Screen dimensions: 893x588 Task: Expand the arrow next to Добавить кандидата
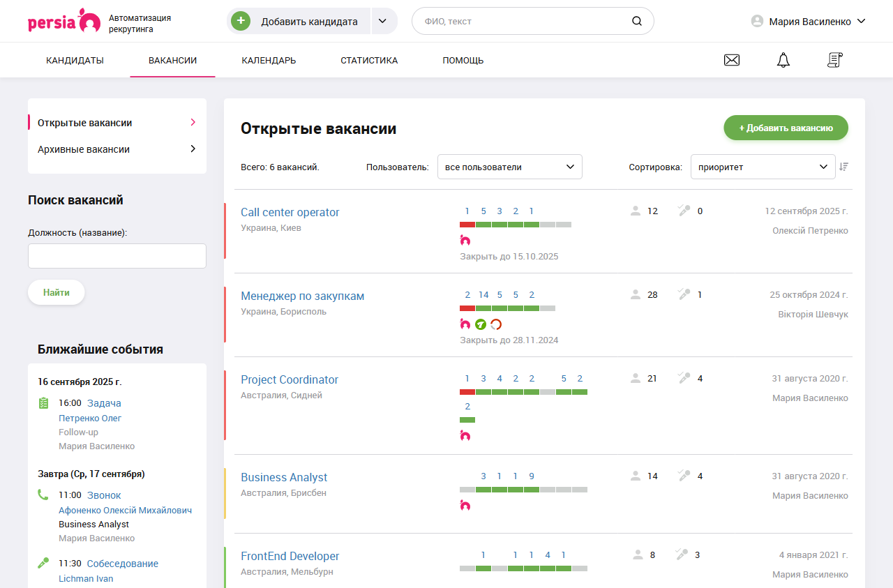[x=383, y=21]
